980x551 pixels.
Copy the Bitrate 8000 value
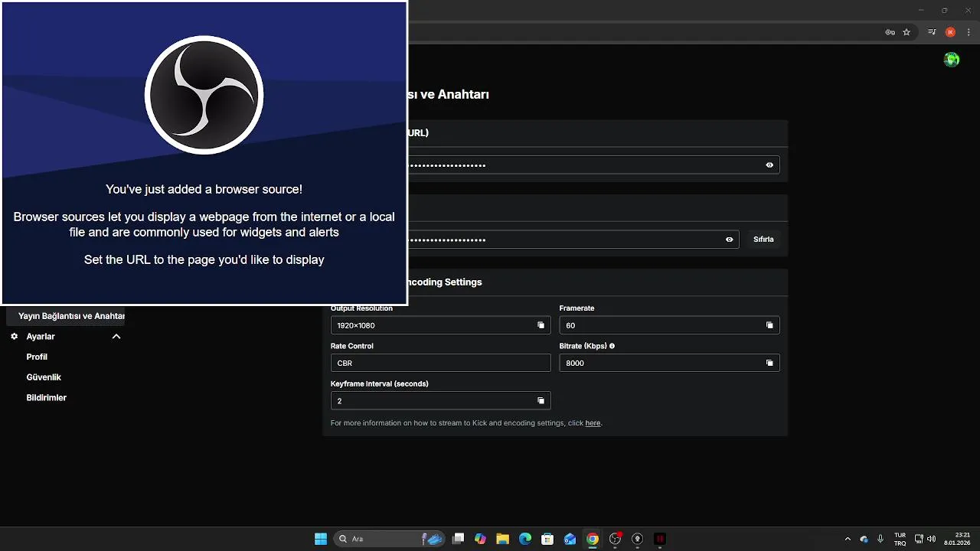[769, 363]
